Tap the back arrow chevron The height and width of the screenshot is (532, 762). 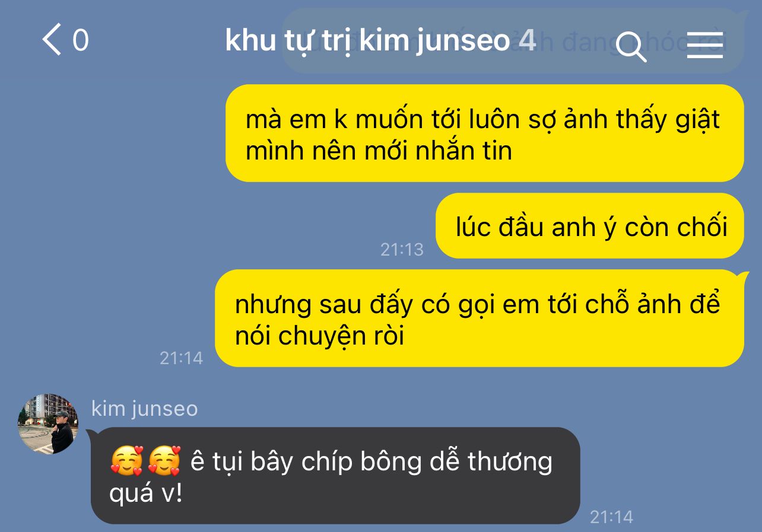click(52, 41)
